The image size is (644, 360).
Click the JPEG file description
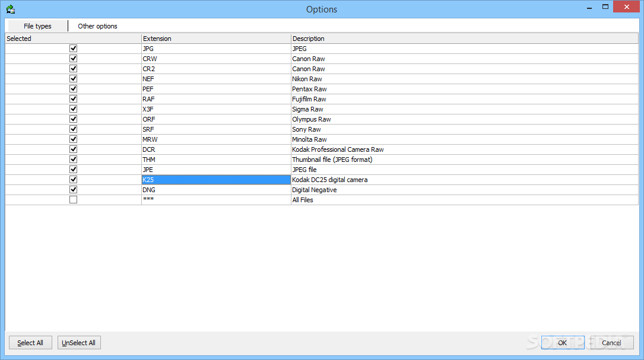(x=304, y=170)
